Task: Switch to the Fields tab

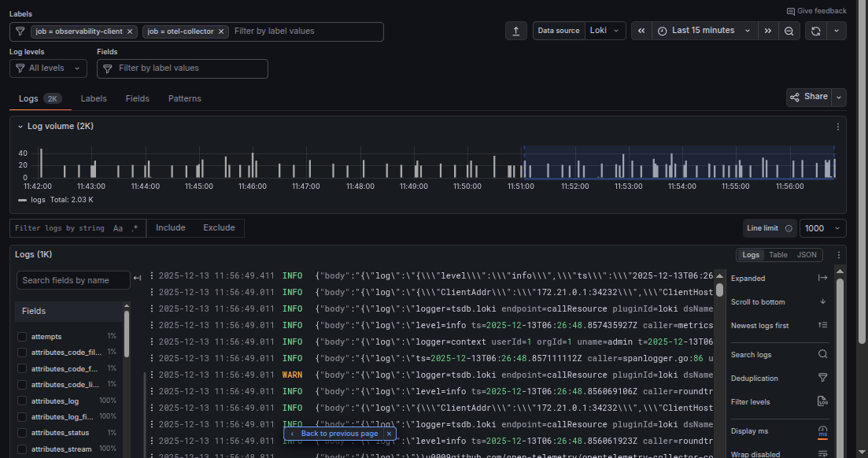Action: click(x=137, y=98)
